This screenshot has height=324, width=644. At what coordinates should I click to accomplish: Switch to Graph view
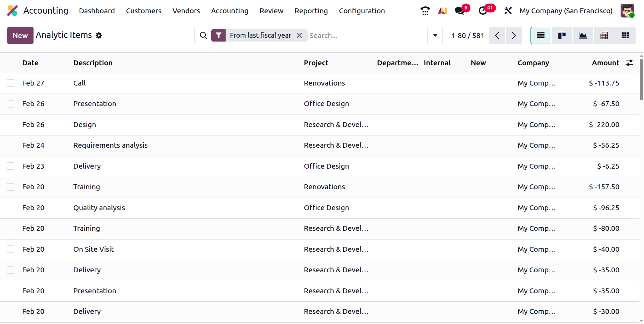[583, 35]
